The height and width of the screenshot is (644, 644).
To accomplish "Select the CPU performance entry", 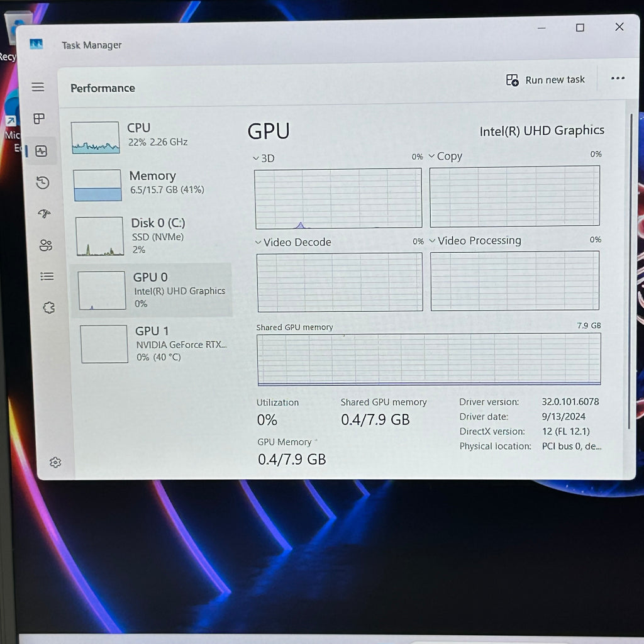I will [150, 137].
